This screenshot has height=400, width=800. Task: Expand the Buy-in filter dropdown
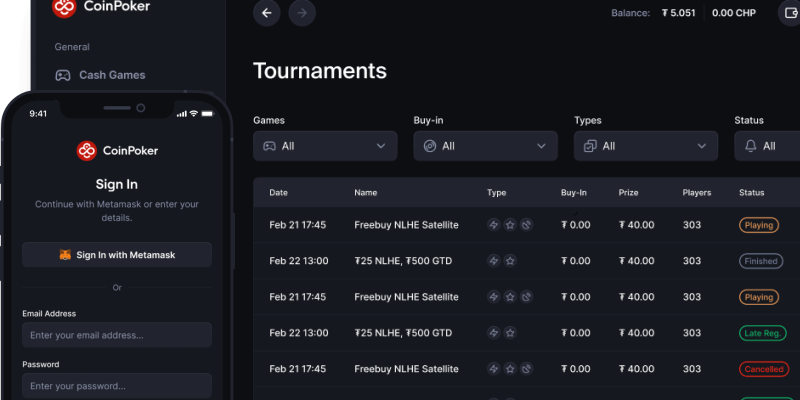click(485, 146)
